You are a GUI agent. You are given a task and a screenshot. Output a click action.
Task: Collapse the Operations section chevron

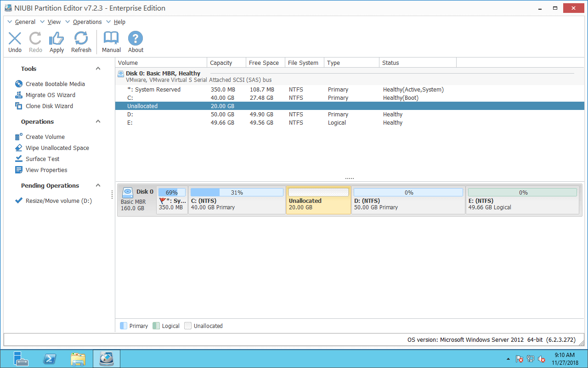pyautogui.click(x=98, y=121)
